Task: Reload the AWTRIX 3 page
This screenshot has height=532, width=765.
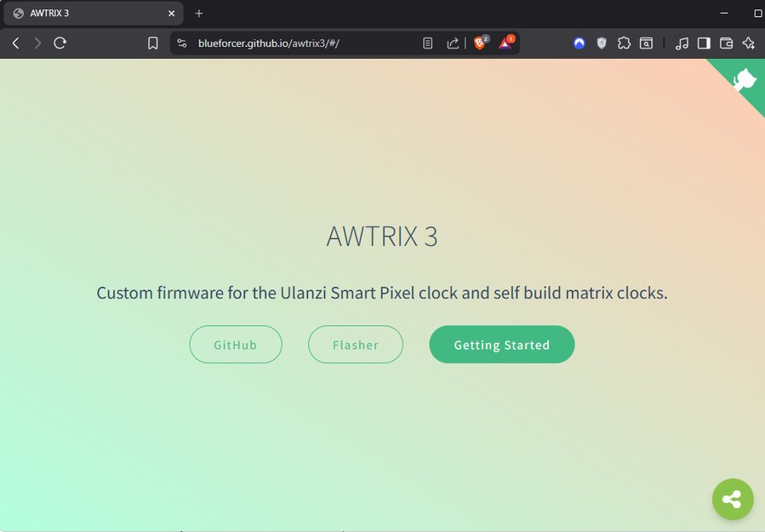Action: 60,43
